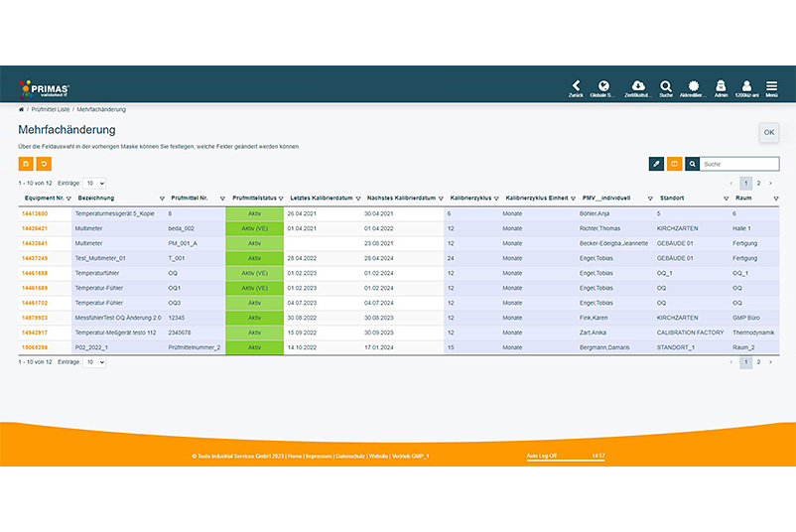Click Bezeichnung cell Temperaturmessgerät 5_Kopie
This screenshot has width=796, height=532.
click(x=115, y=213)
